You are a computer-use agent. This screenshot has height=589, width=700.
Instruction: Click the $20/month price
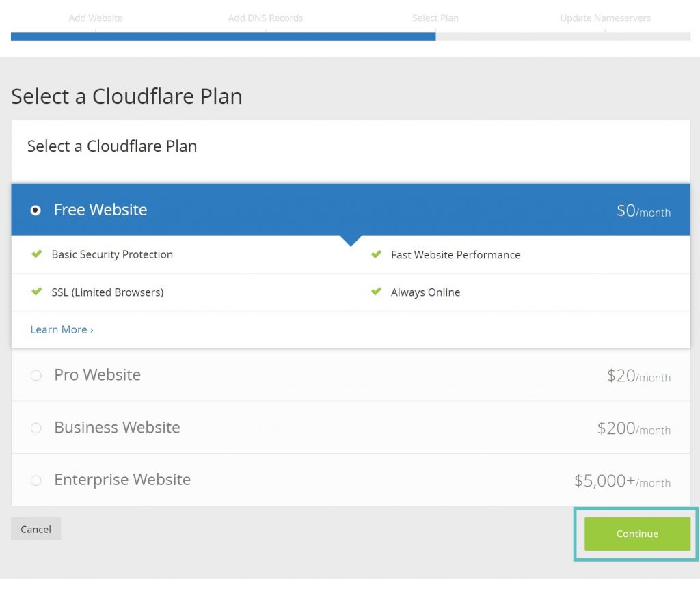pos(638,376)
